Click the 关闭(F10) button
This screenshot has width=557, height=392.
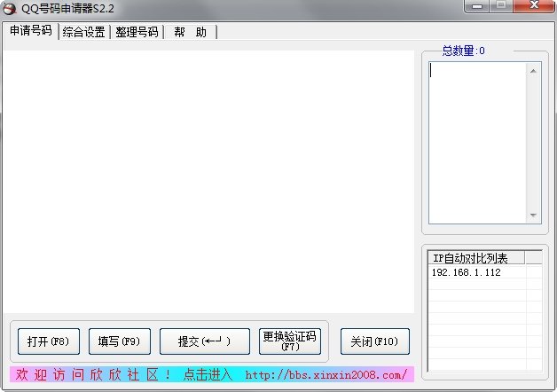(x=375, y=341)
